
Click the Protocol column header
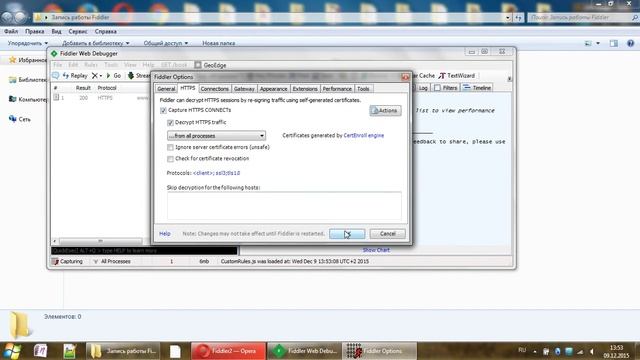coord(107,88)
